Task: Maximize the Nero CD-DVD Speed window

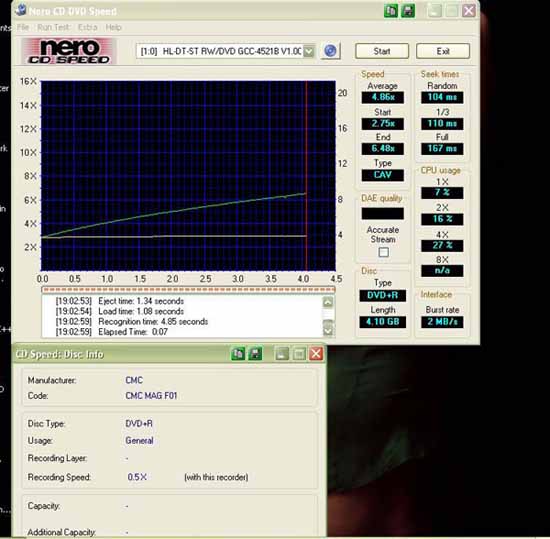Action: click(452, 11)
